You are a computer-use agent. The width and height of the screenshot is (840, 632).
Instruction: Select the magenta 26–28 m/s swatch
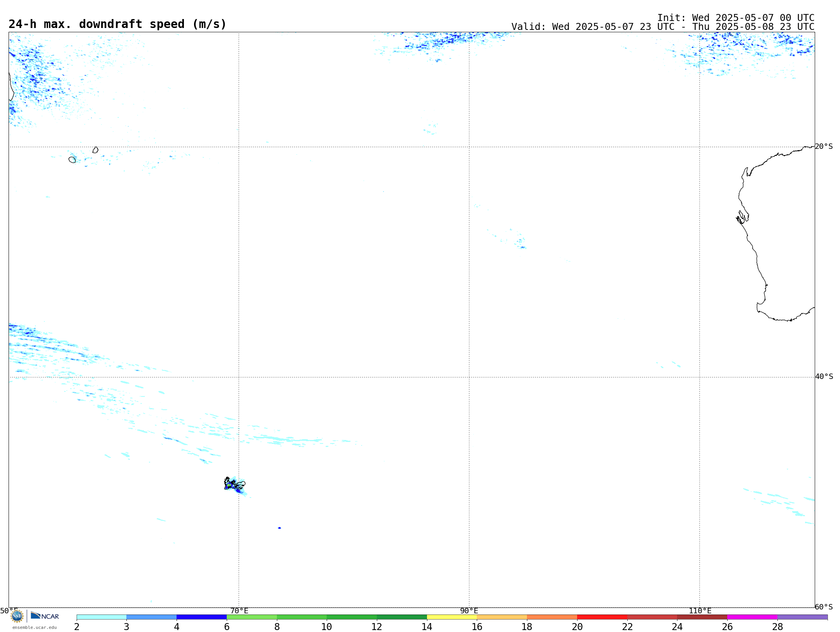pyautogui.click(x=752, y=617)
